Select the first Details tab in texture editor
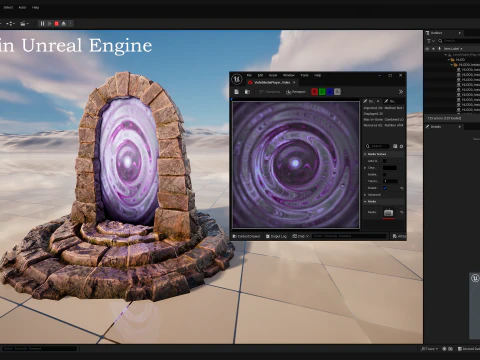480x360 pixels. [371, 101]
